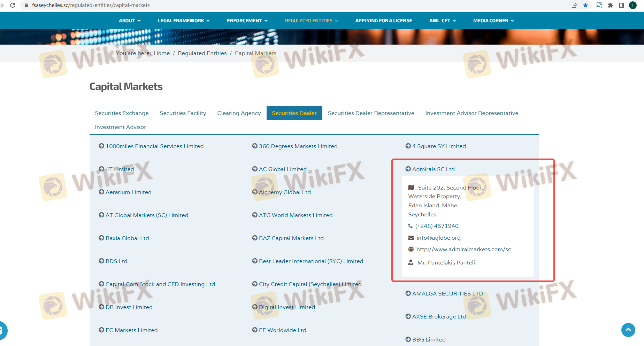Select the Investment Advisor tab
The height and width of the screenshot is (346, 644).
point(120,127)
